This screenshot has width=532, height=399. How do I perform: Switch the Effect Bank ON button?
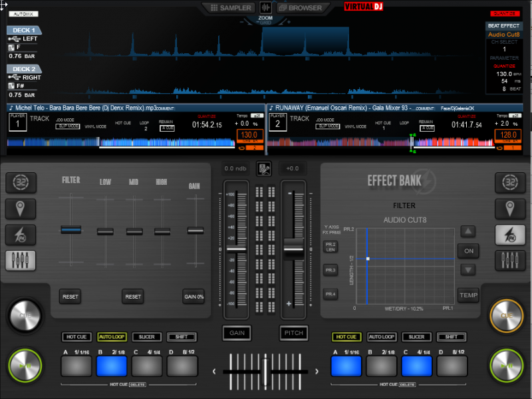pyautogui.click(x=469, y=251)
